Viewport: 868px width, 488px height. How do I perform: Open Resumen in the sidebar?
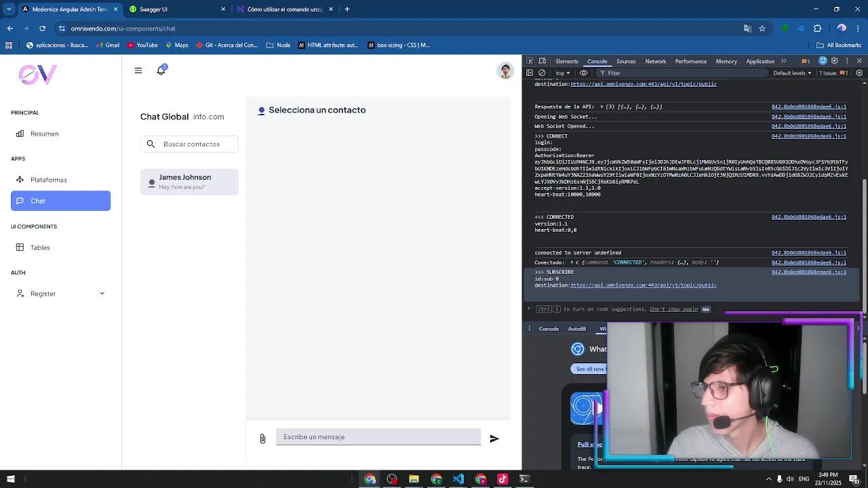(60, 134)
